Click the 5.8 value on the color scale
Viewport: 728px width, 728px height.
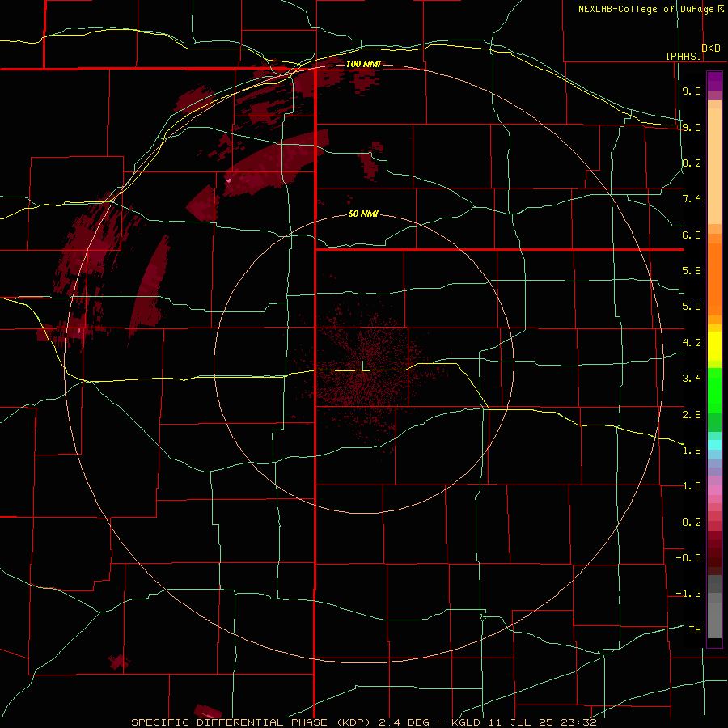[692, 271]
